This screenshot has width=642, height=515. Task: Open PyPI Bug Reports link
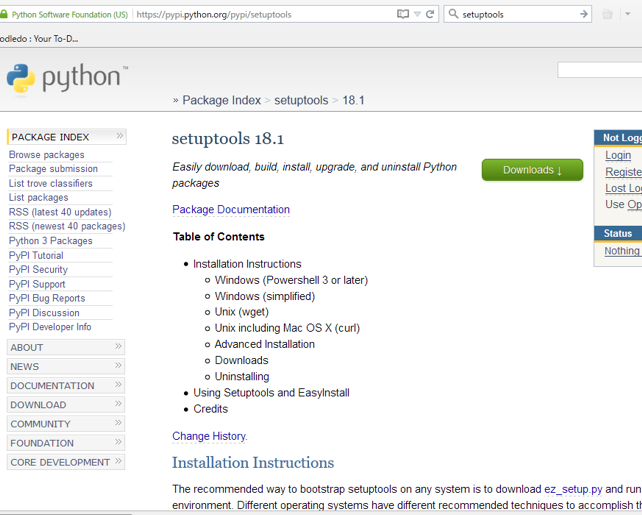(47, 298)
